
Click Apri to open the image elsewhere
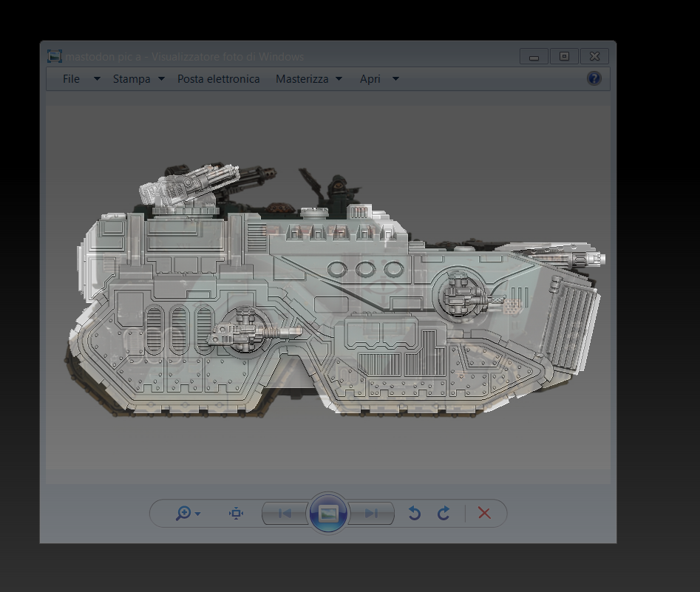pyautogui.click(x=371, y=78)
